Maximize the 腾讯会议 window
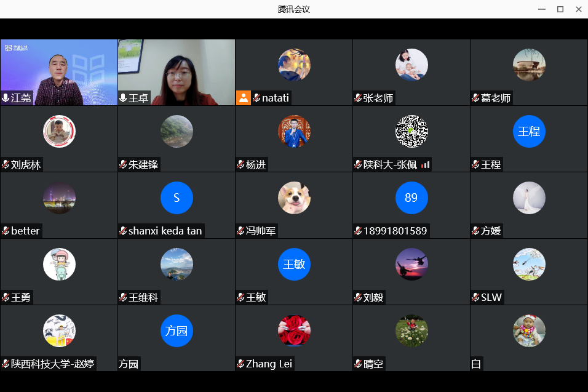Screen dimensions: 588x392 560,9
